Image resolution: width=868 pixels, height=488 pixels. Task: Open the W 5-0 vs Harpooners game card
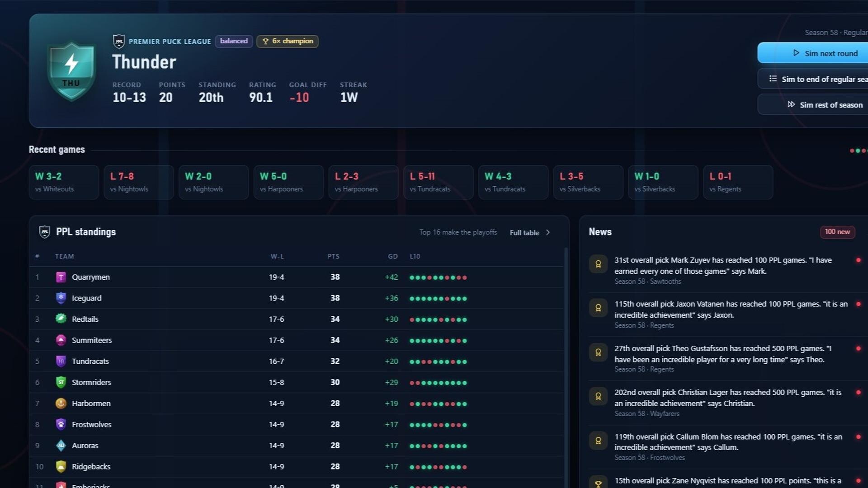pos(288,182)
